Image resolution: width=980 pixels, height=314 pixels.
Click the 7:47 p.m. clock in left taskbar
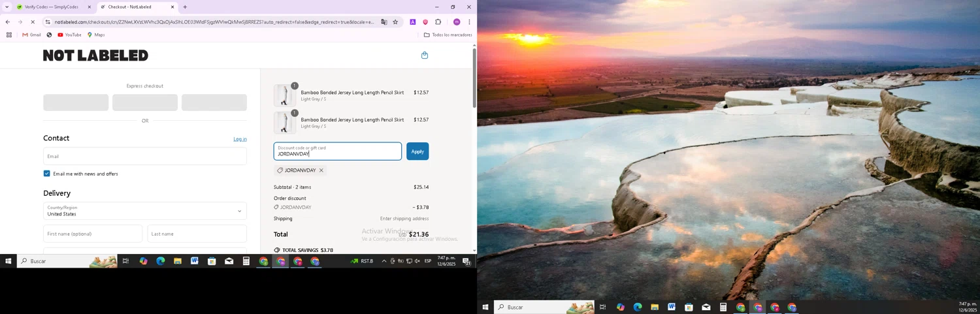(x=447, y=261)
